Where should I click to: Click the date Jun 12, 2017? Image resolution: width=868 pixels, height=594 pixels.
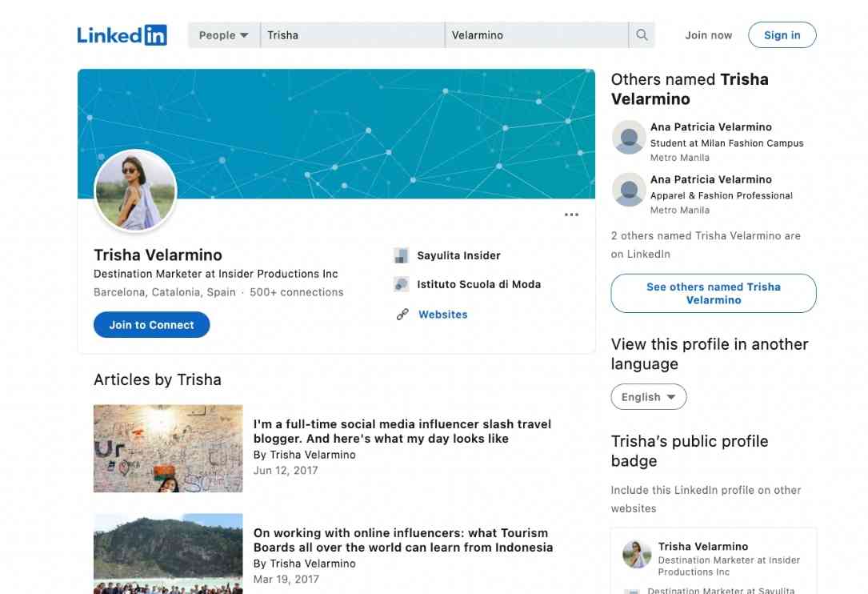point(286,471)
